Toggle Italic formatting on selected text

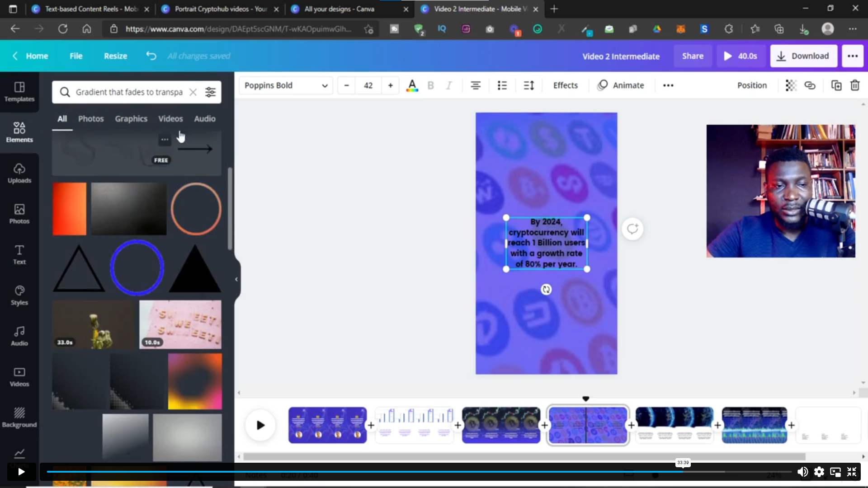click(449, 85)
